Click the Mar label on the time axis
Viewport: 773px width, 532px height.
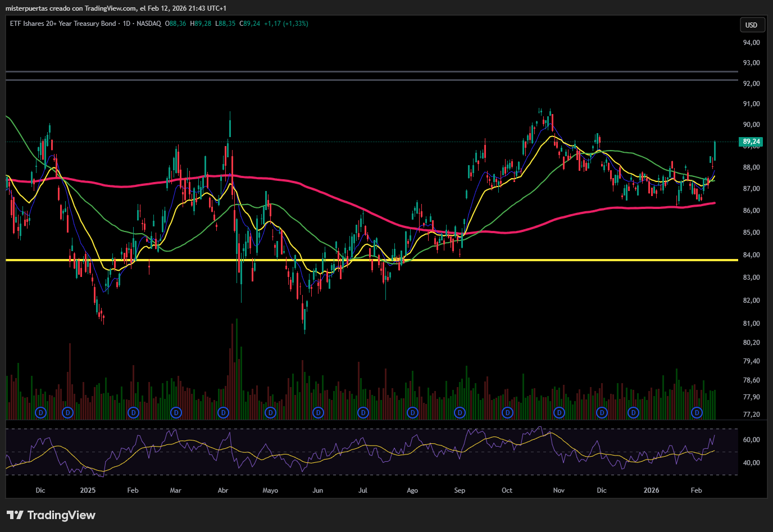(x=175, y=490)
